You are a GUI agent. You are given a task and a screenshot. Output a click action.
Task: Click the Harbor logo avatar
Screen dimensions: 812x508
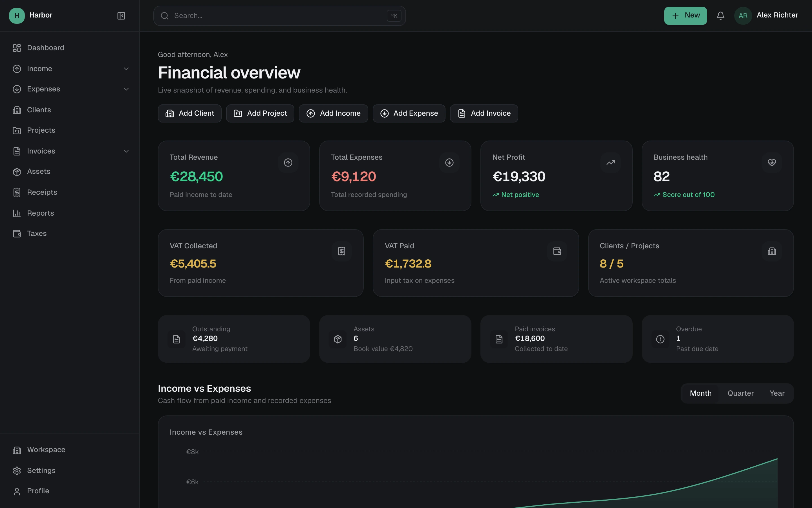pyautogui.click(x=17, y=16)
